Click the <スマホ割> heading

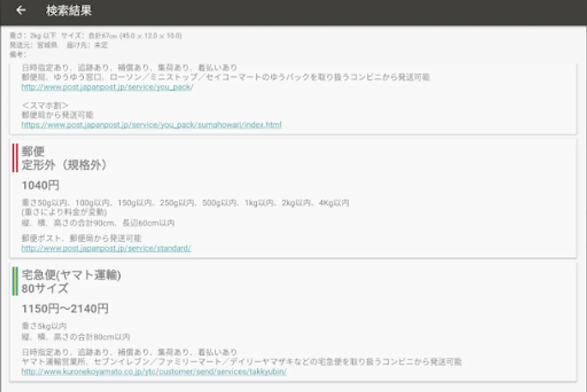coord(45,105)
